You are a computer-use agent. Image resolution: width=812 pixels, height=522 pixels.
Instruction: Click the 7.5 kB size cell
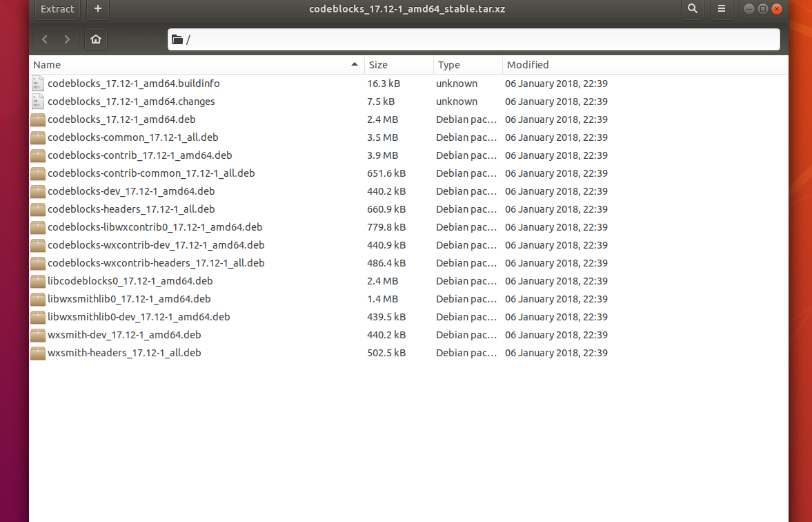pos(381,101)
